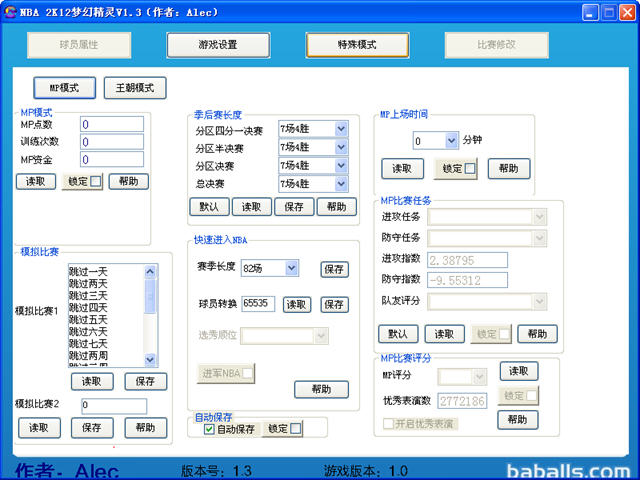Expand the 分区四分一决赛 dropdown
The width and height of the screenshot is (640, 480).
(341, 129)
